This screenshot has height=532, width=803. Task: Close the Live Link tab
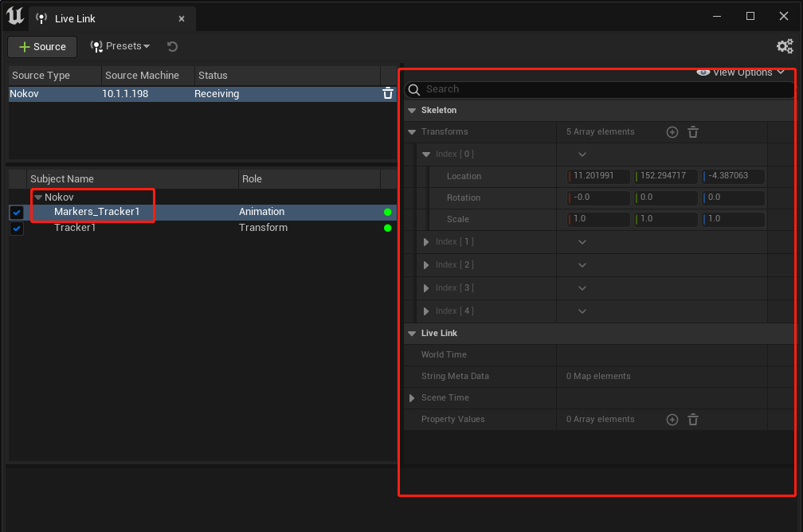[x=182, y=19]
